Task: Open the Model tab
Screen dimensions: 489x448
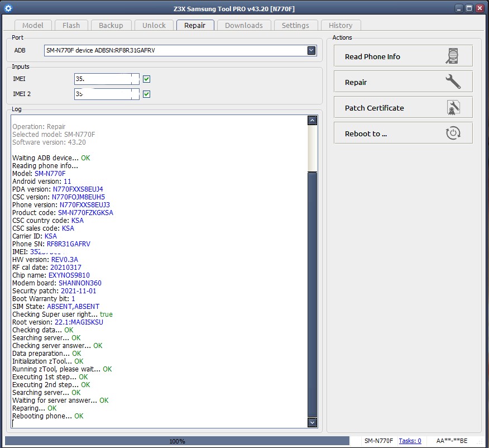Action: coord(33,25)
